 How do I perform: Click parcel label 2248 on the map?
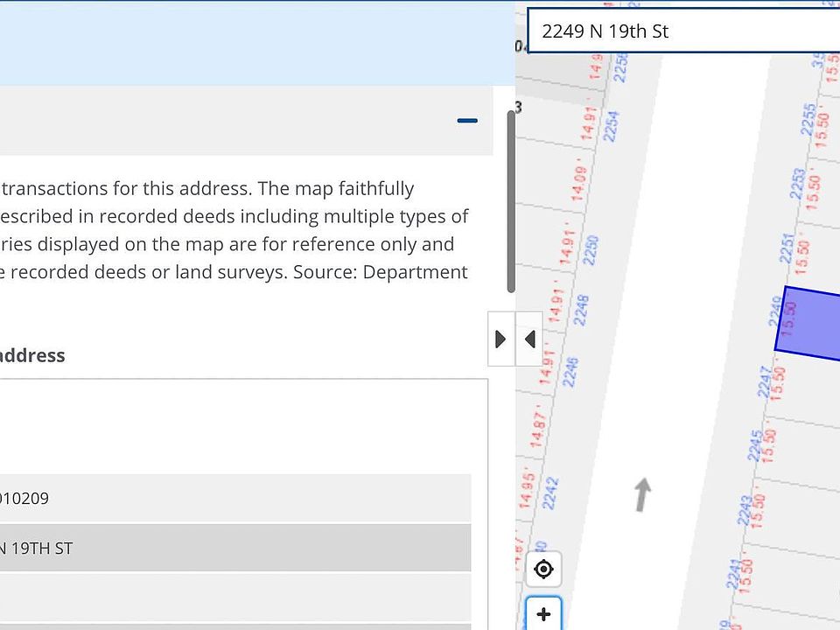point(581,310)
